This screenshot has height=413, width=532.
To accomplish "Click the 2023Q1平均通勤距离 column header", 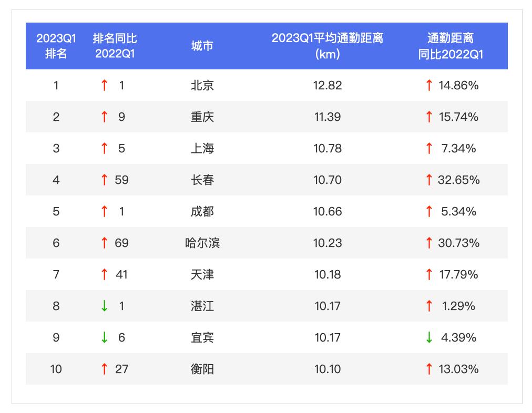I will [328, 46].
